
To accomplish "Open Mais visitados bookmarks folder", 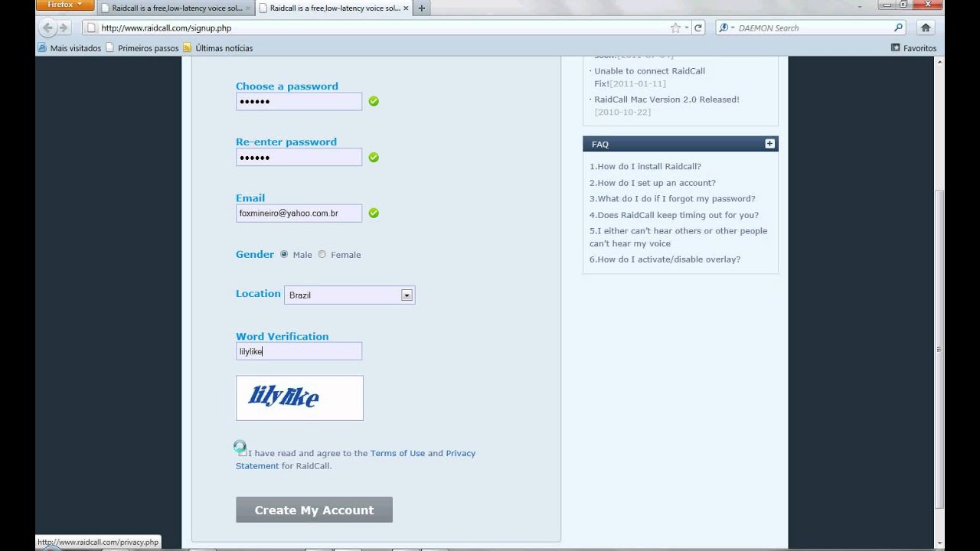I will point(69,47).
